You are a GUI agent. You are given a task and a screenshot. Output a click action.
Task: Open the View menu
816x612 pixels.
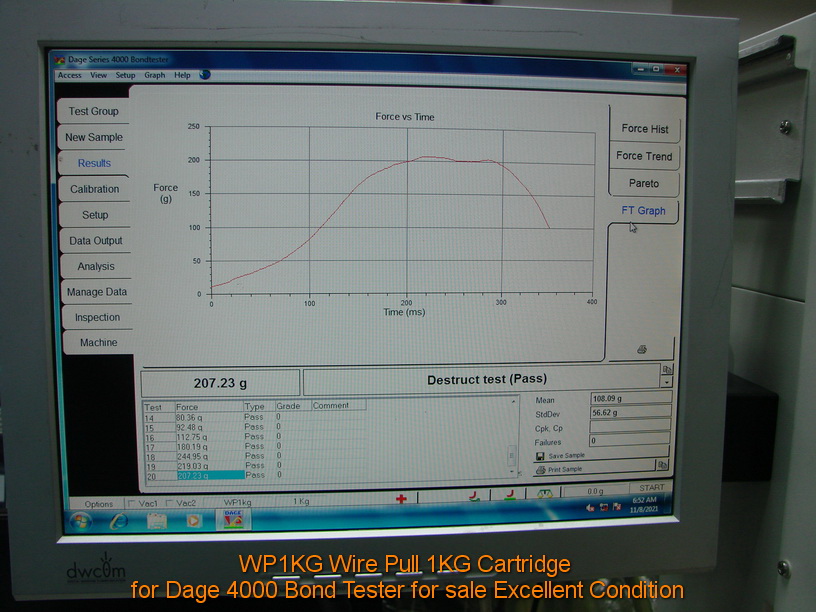[98, 75]
